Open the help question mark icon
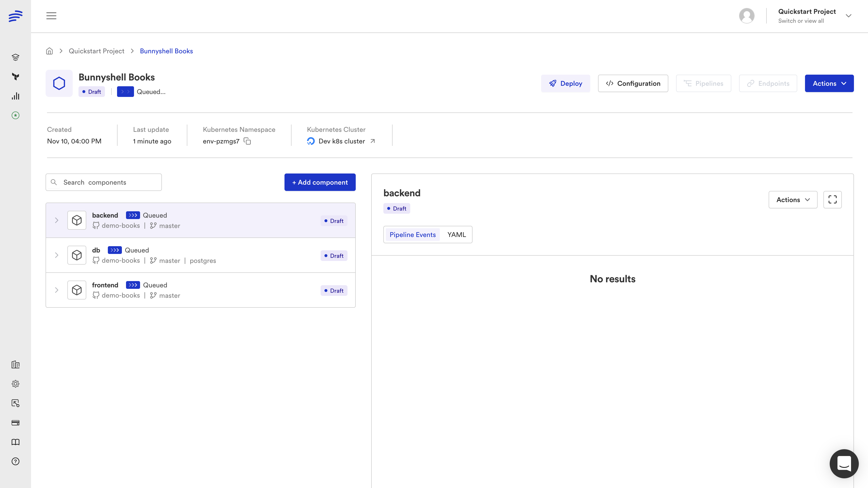The height and width of the screenshot is (488, 868). click(x=16, y=461)
